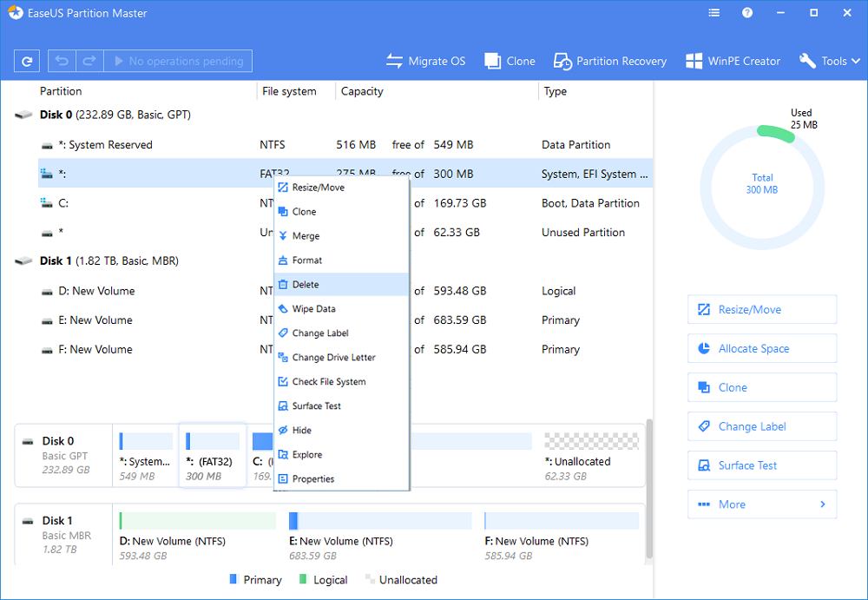The image size is (868, 600).
Task: Launch the Clone tool in top toolbar
Action: pyautogui.click(x=510, y=62)
